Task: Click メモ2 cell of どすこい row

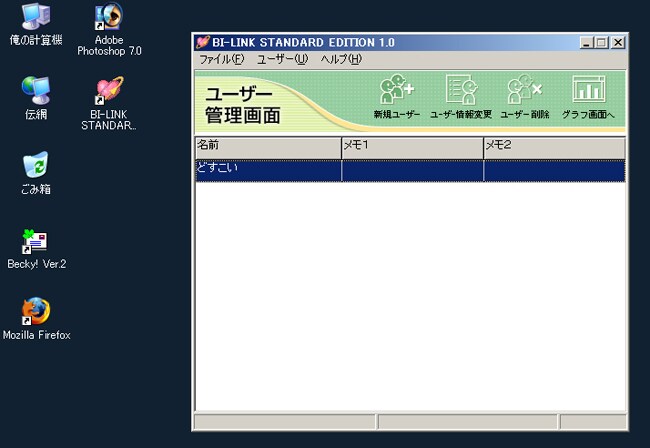Action: [x=554, y=171]
